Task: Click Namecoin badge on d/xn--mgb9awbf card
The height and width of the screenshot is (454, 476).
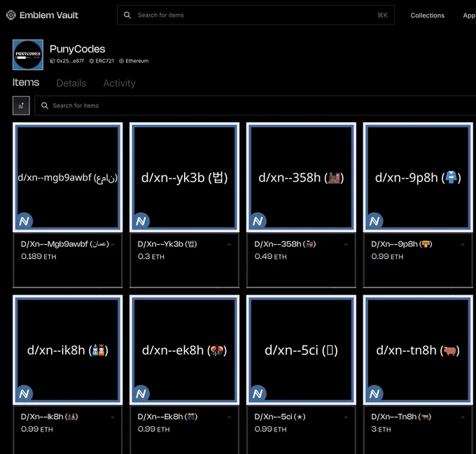Action: pyautogui.click(x=24, y=221)
